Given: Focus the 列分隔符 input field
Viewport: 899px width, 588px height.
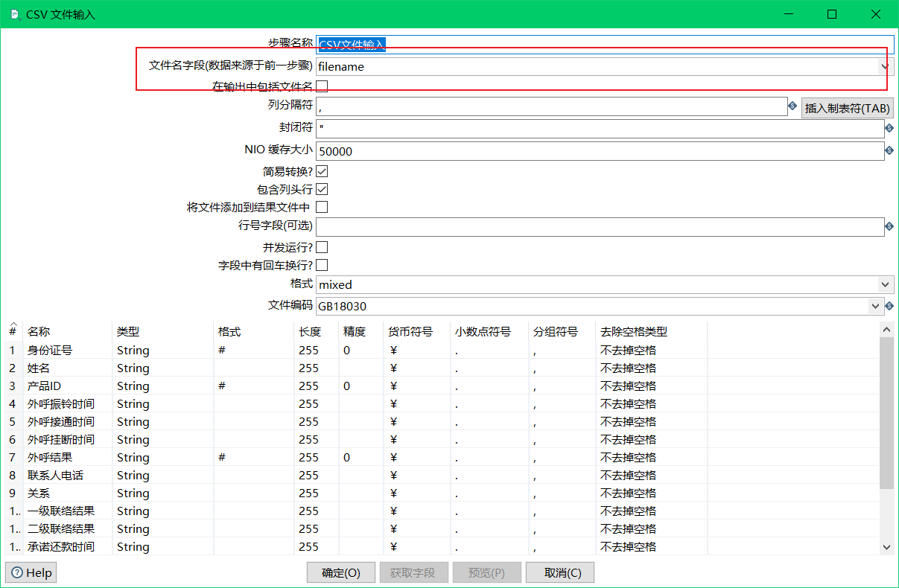Looking at the screenshot, I should point(552,106).
